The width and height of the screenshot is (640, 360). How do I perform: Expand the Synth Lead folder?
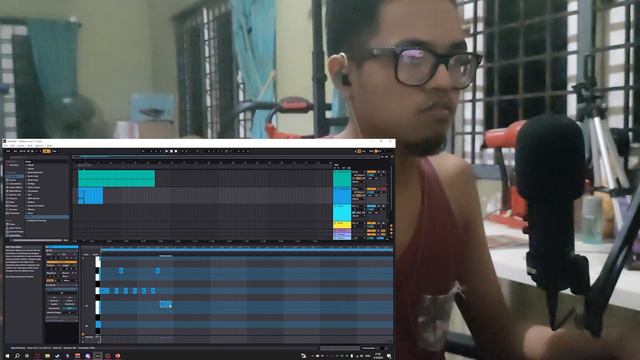[27, 176]
